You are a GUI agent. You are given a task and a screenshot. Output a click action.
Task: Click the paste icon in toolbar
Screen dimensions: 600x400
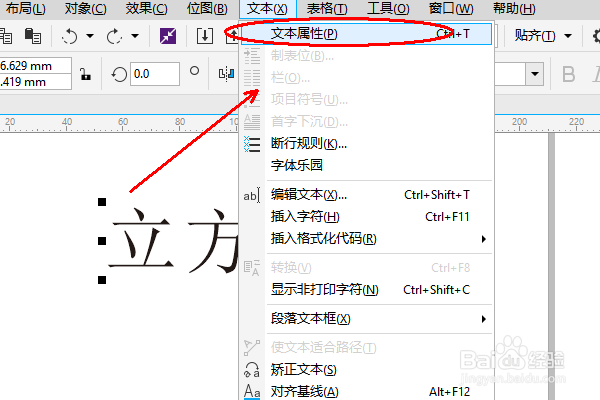coord(33,36)
